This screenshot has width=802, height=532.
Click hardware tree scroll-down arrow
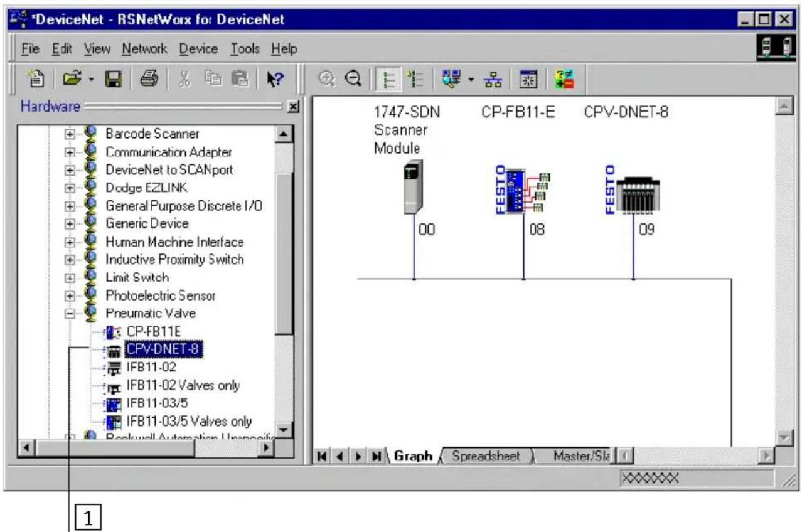[284, 430]
